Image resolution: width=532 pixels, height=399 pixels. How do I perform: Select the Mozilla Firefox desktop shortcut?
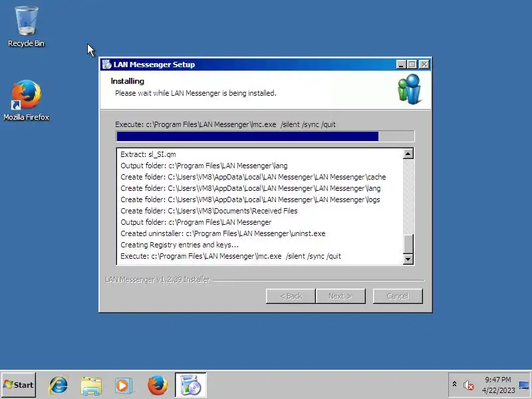coord(26,100)
